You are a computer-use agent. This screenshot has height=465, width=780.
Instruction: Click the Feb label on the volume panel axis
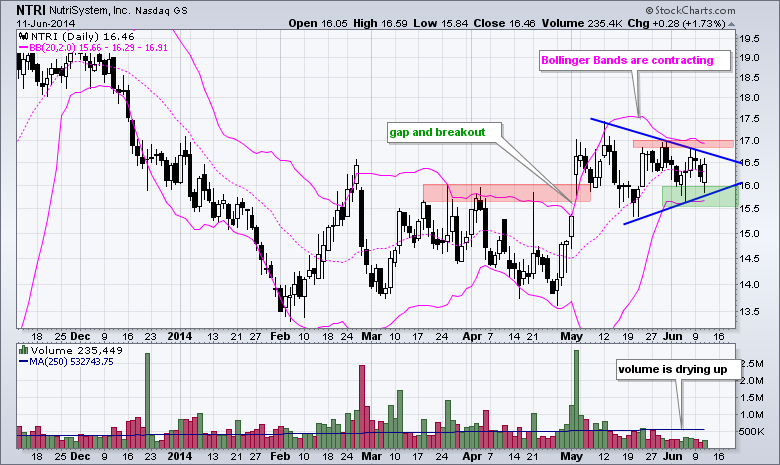click(280, 456)
